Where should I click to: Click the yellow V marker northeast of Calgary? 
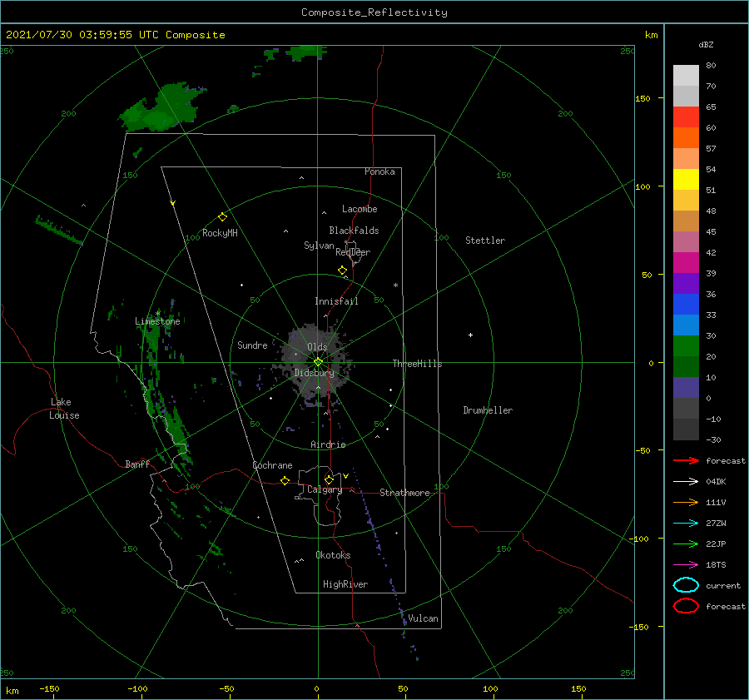pos(345,476)
